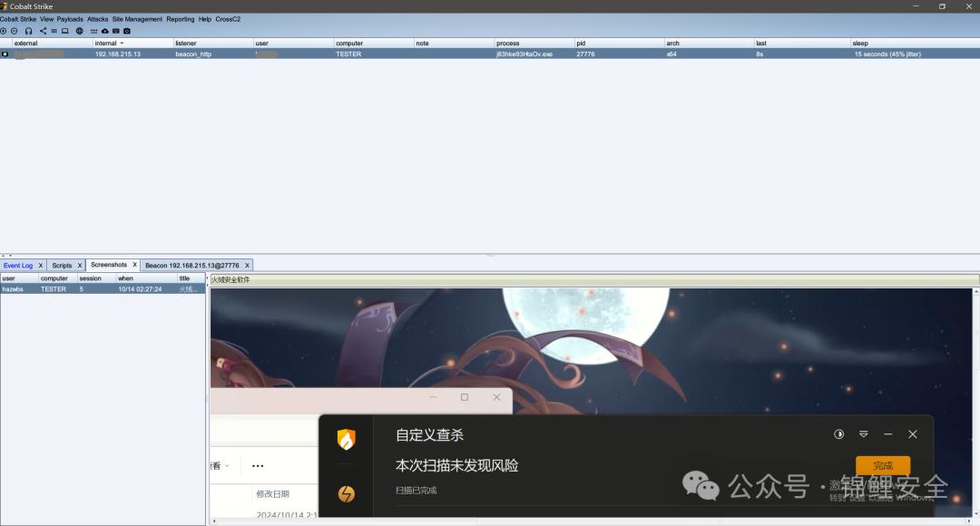Click the 火绒安全软件 title bar above screenshot
980x526 pixels.
click(x=593, y=279)
